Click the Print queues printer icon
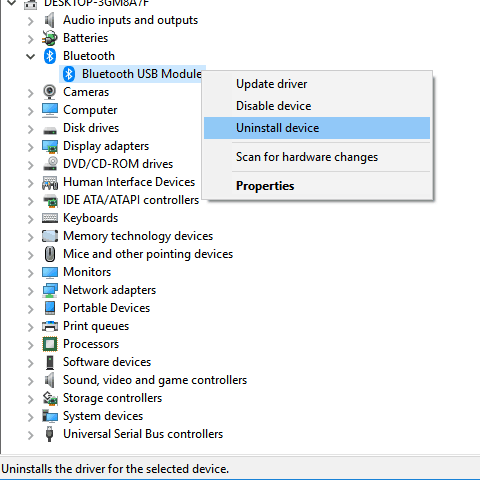The width and height of the screenshot is (480, 480). 50,326
